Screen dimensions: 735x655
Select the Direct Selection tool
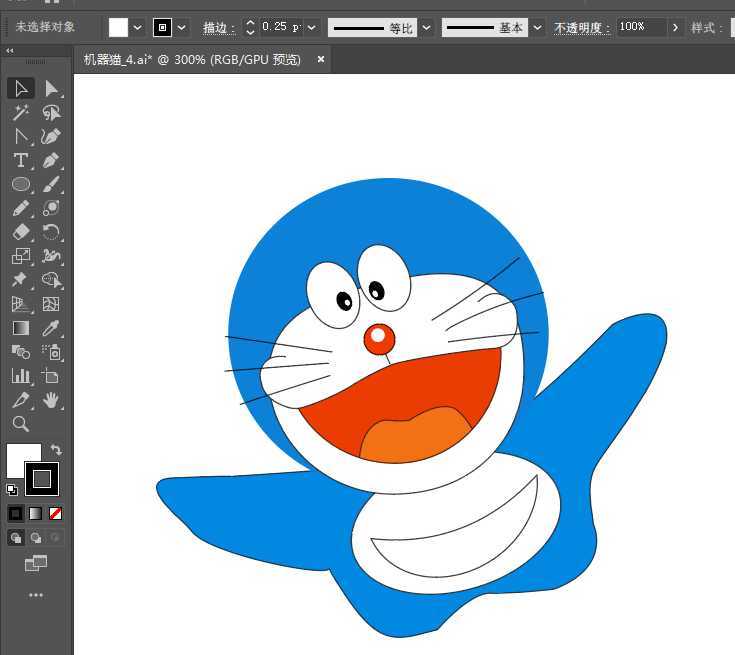(x=51, y=88)
